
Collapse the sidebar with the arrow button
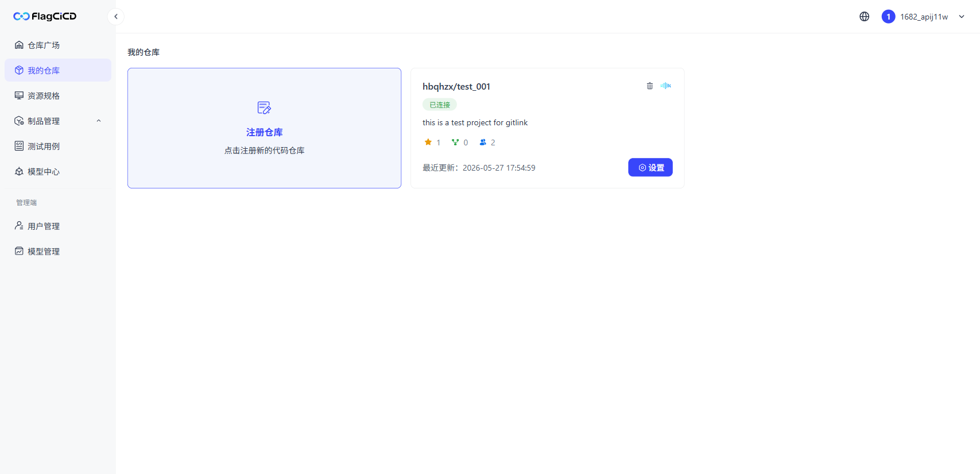(x=116, y=17)
